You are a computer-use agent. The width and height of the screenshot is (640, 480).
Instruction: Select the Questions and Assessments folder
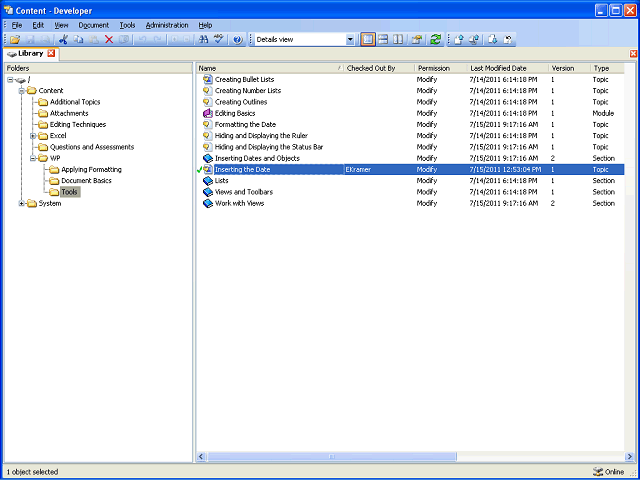(92, 147)
